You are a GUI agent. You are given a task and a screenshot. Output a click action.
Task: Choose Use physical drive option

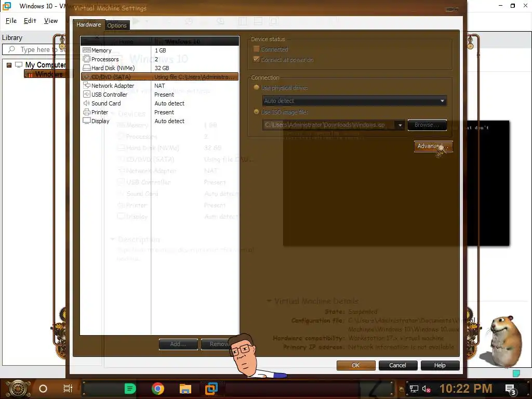pyautogui.click(x=257, y=87)
